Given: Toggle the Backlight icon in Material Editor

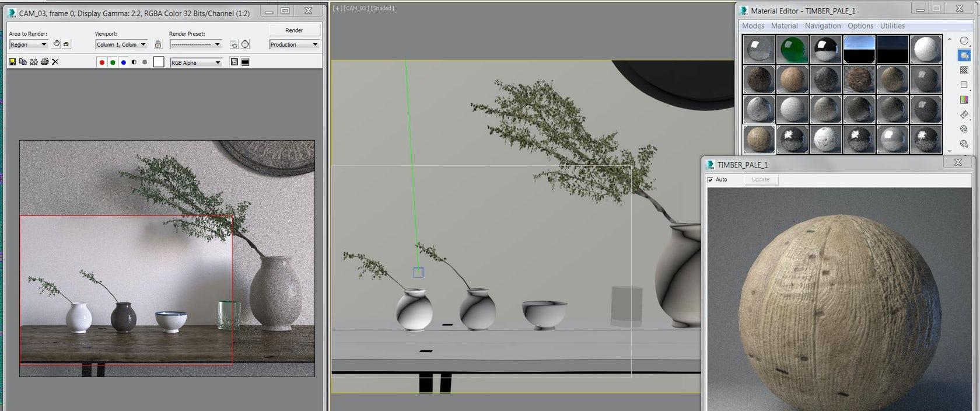Looking at the screenshot, I should point(964,55).
